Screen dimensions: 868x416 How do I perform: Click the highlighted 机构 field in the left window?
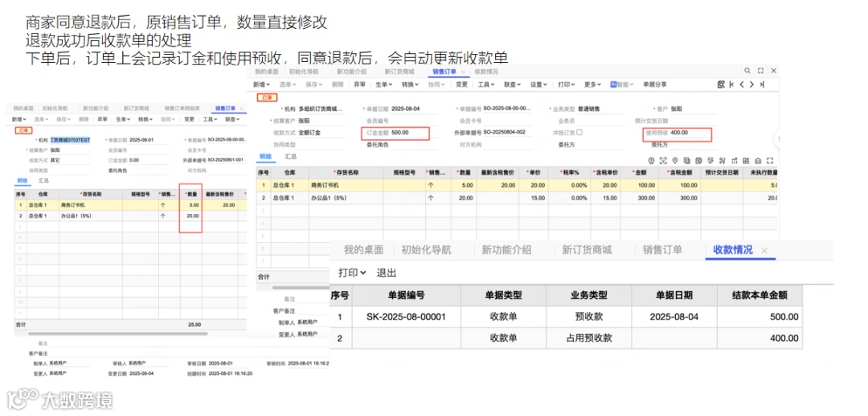pyautogui.click(x=70, y=140)
